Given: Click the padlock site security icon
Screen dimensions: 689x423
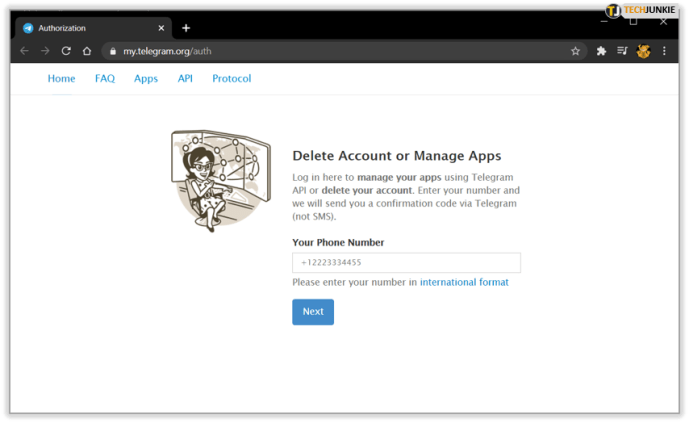Looking at the screenshot, I should (113, 51).
